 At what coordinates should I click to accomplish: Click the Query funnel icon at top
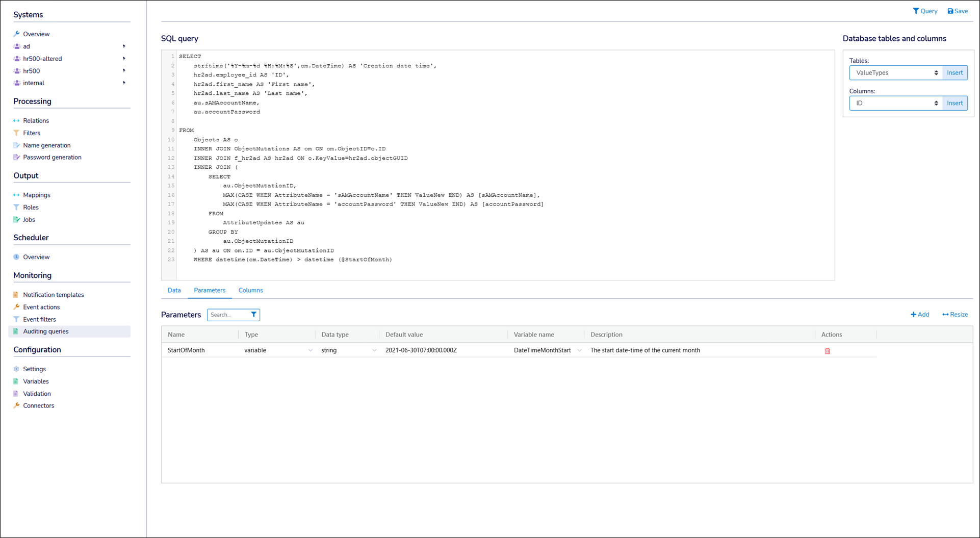pos(916,11)
